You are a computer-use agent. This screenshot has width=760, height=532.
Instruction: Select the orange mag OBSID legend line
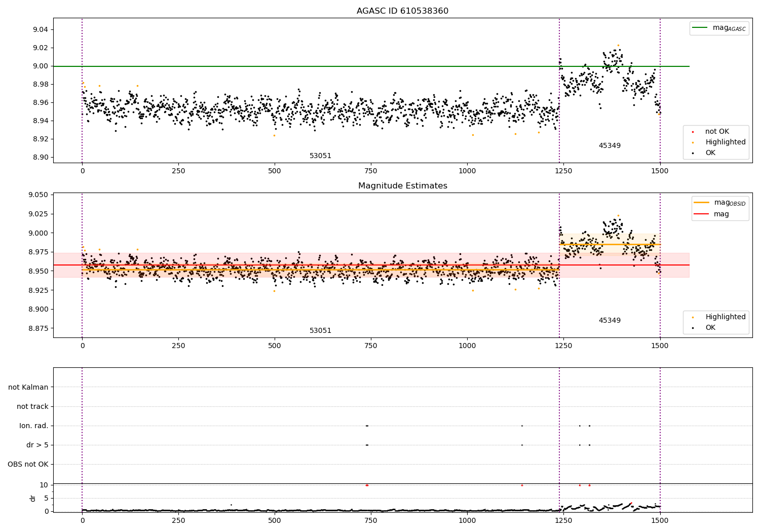coord(701,203)
